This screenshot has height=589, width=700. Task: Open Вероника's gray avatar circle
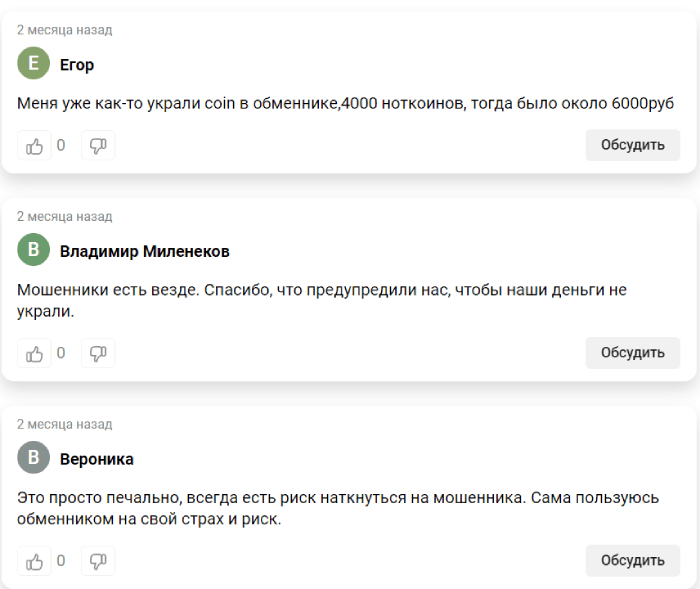pos(33,457)
